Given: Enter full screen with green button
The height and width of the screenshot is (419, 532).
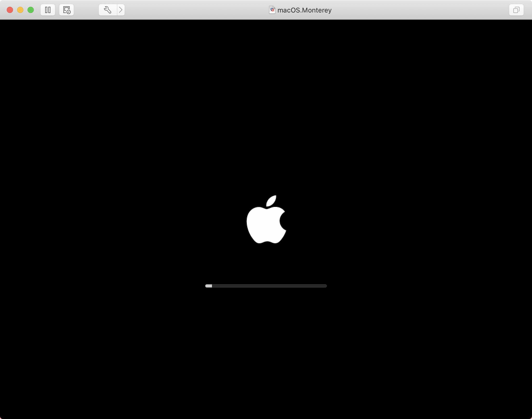Looking at the screenshot, I should tap(31, 10).
